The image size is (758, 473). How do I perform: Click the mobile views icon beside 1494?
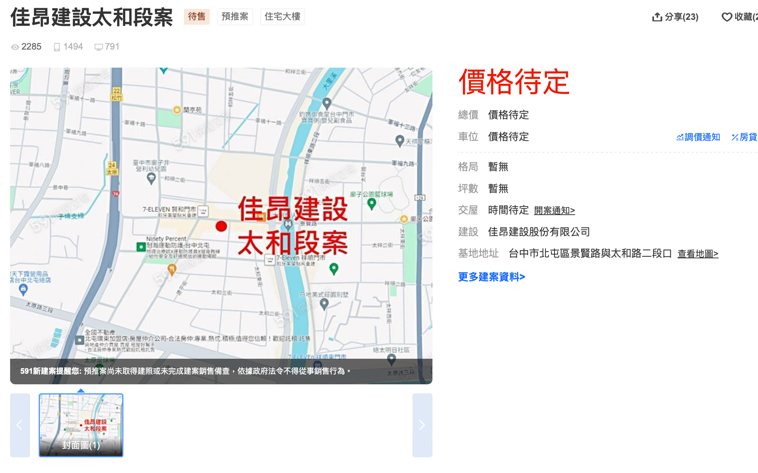point(57,47)
